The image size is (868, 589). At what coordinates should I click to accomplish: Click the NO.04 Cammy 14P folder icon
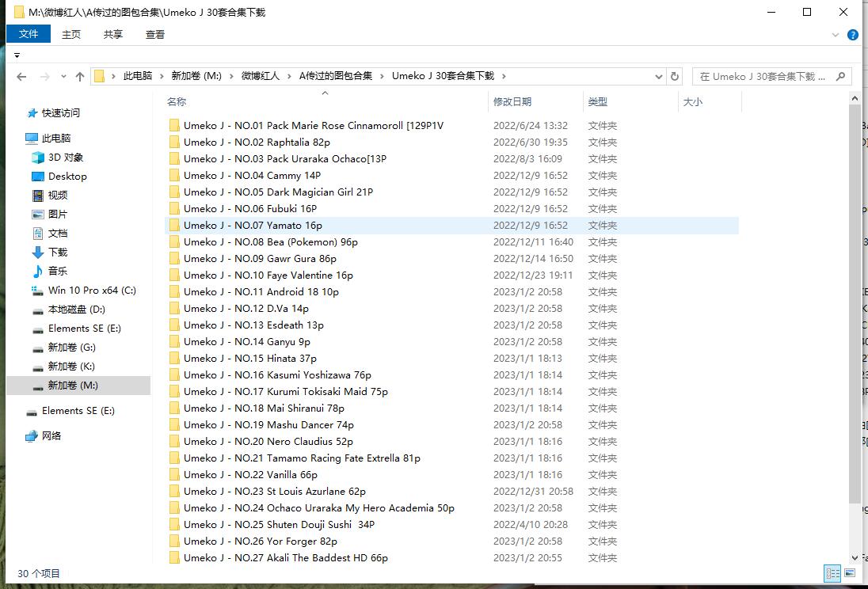[x=174, y=176]
